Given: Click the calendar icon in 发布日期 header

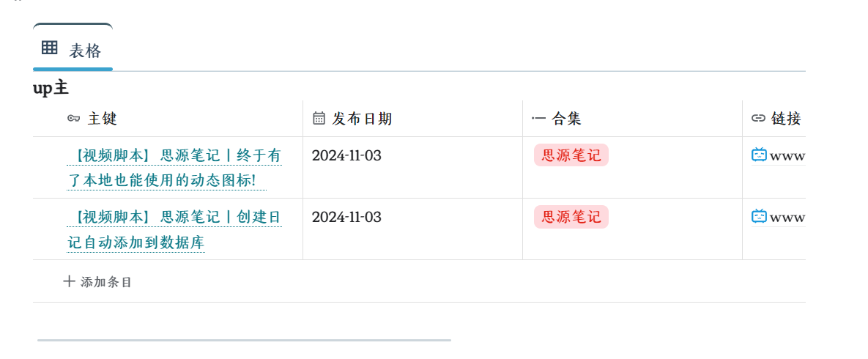Looking at the screenshot, I should coord(319,119).
